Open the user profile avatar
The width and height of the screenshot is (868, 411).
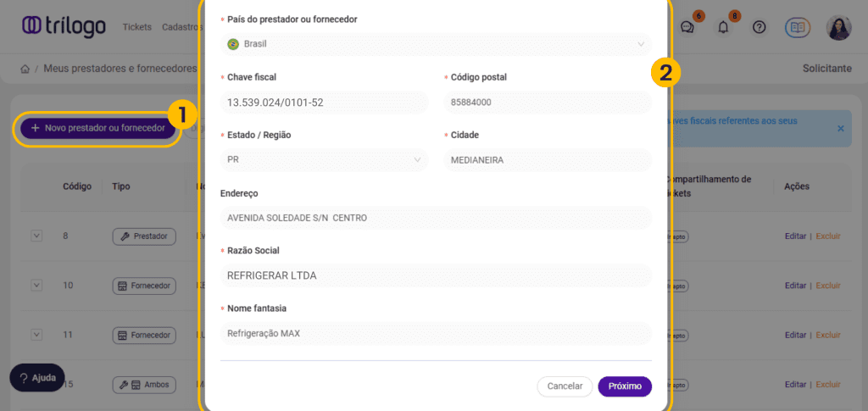(838, 27)
